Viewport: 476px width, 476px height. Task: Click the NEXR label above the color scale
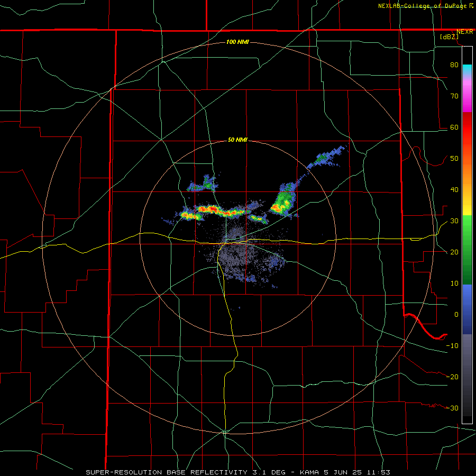click(x=464, y=32)
